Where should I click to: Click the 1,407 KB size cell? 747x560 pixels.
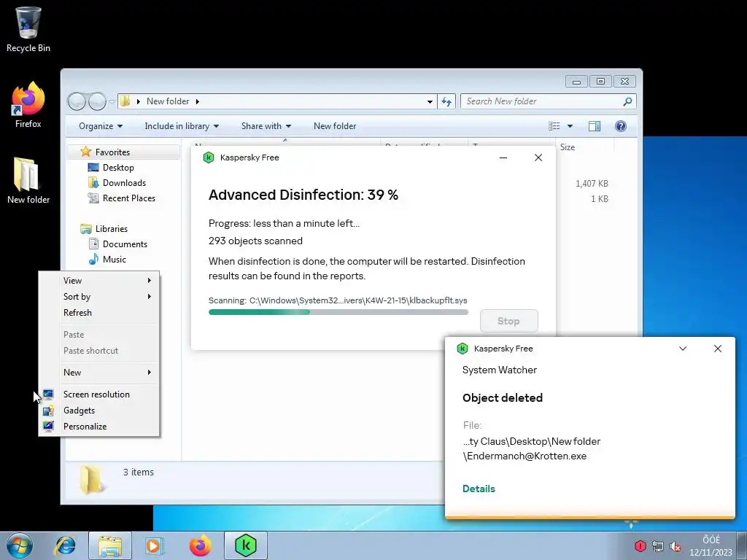click(x=591, y=183)
